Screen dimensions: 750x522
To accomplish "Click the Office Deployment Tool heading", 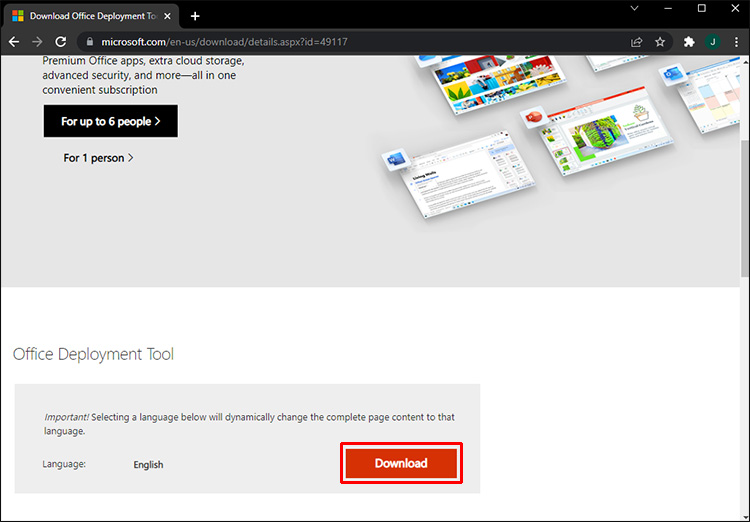I will click(x=93, y=354).
